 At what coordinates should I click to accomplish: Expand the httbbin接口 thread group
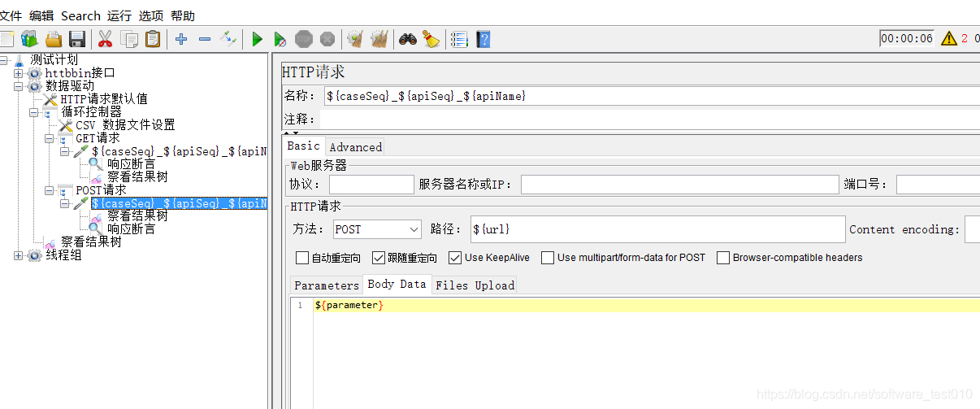click(19, 73)
